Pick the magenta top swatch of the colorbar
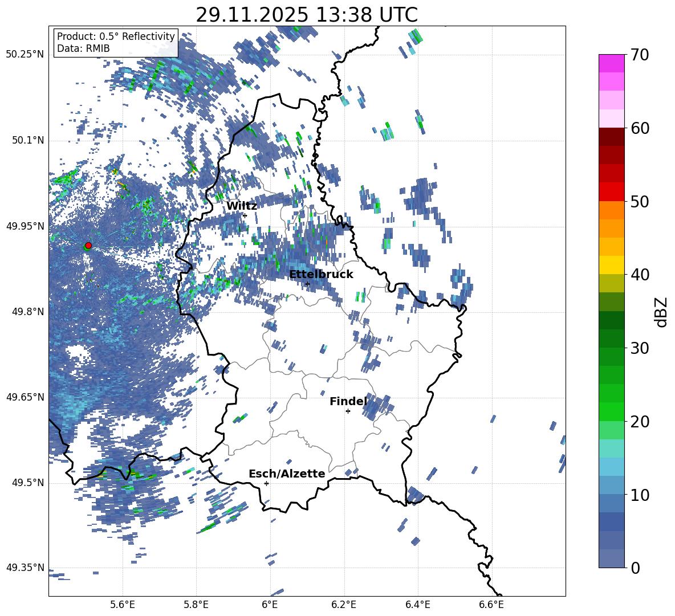Screen dimensions: 675x616 611,63
